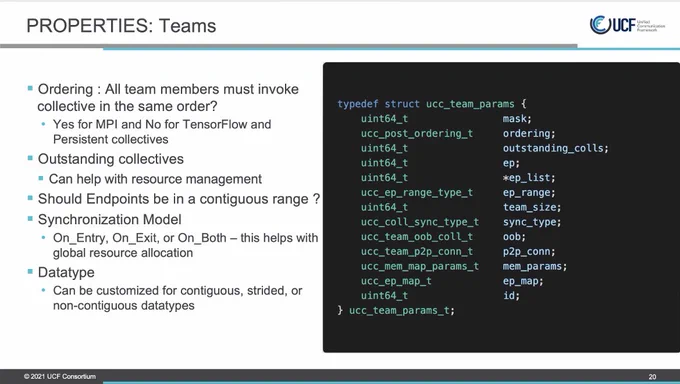Click the closing line "} ucc_team_params_t;"
This screenshot has height=384, width=680.
[396, 311]
